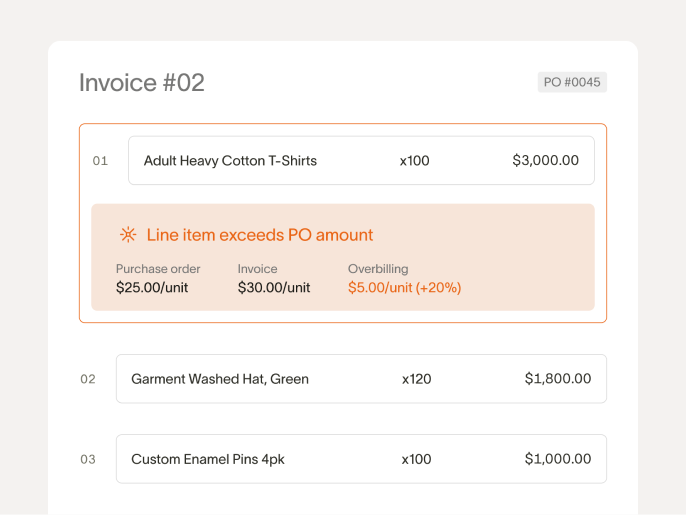Viewport: 686px width, 515px height.
Task: Click the x100 quantity for Enamel Pins
Action: point(416,459)
